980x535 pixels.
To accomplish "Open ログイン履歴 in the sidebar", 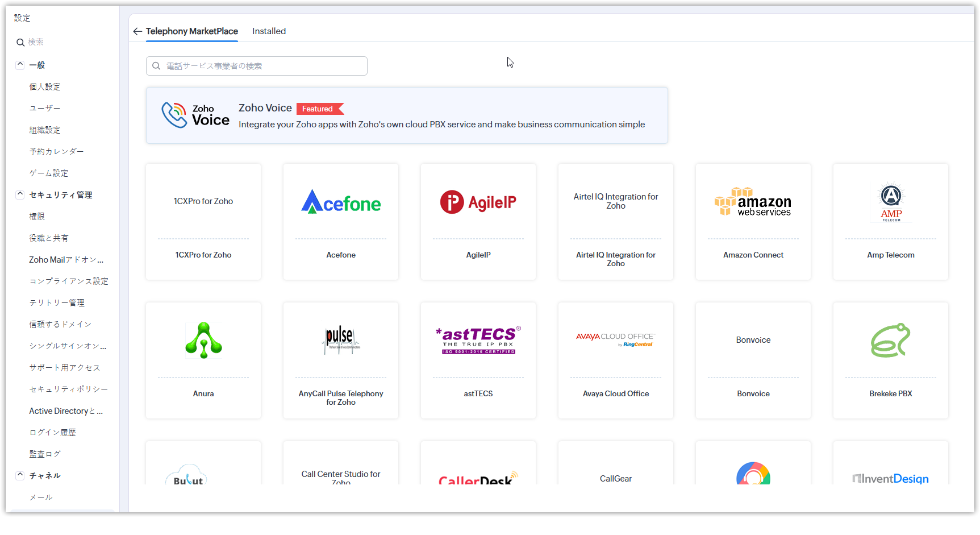I will pos(53,432).
